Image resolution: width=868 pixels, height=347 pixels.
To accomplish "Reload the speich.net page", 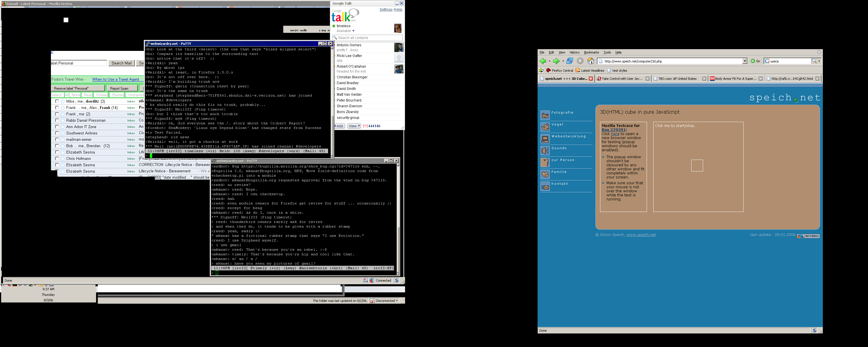I will click(569, 61).
